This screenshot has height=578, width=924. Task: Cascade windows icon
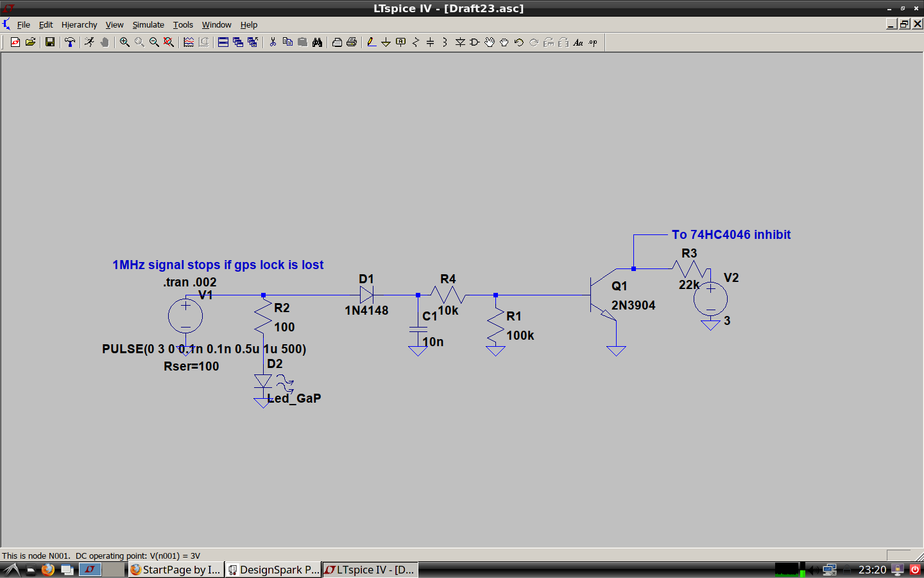(x=238, y=42)
